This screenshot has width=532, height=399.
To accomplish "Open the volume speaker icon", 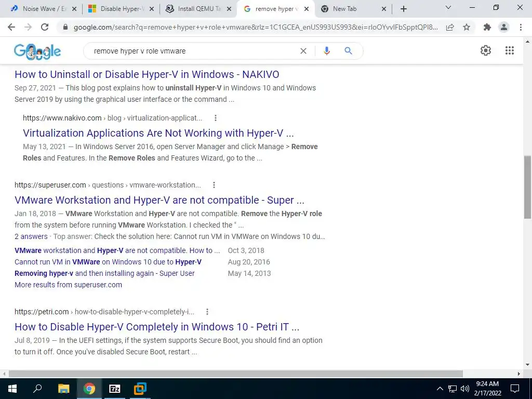I will pyautogui.click(x=465, y=389).
